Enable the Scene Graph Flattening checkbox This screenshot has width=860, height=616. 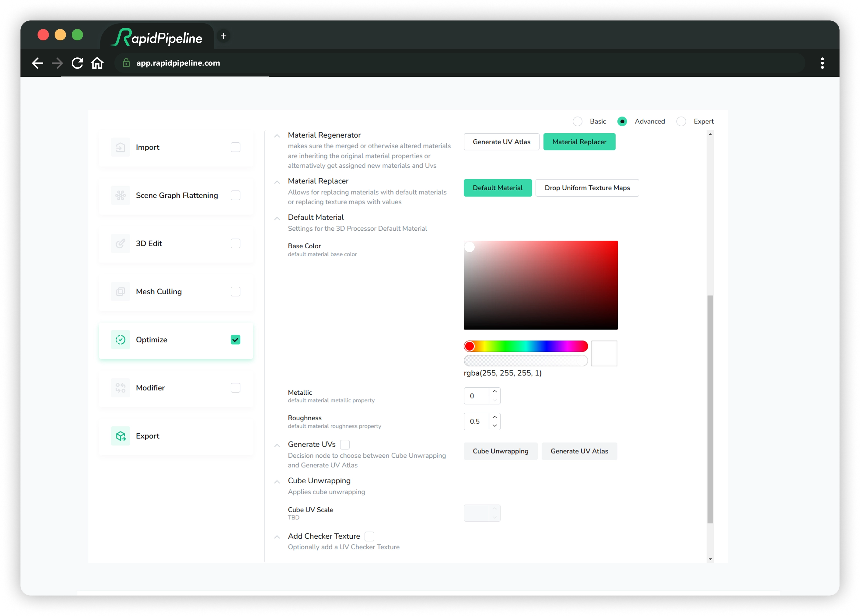point(235,195)
